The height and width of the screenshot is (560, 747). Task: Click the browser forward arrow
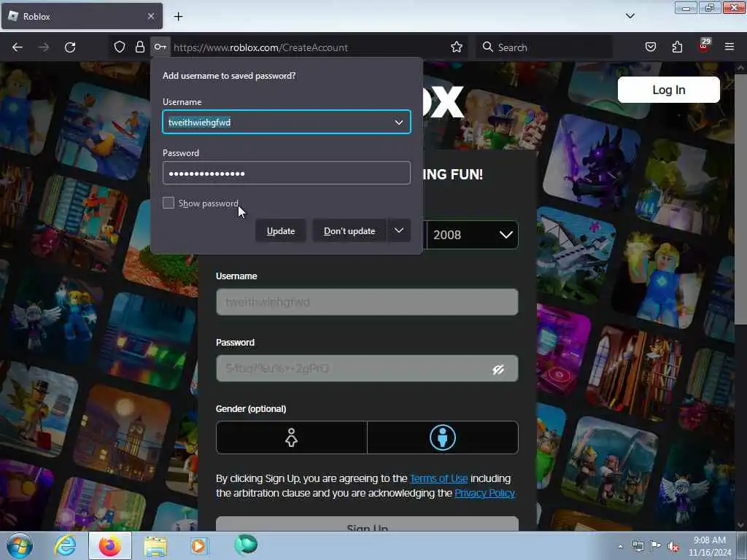(43, 47)
